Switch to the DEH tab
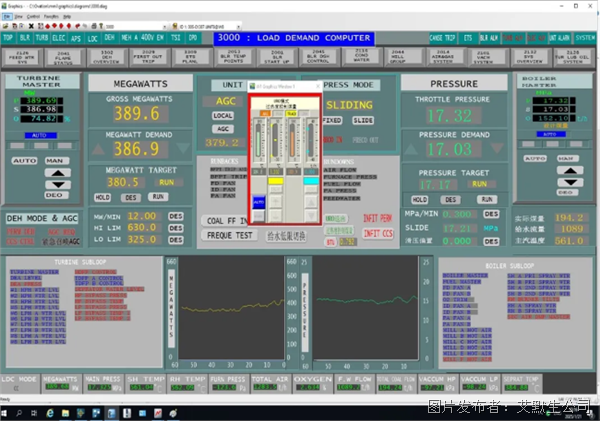Image resolution: width=600 pixels, height=421 pixels. tap(109, 38)
